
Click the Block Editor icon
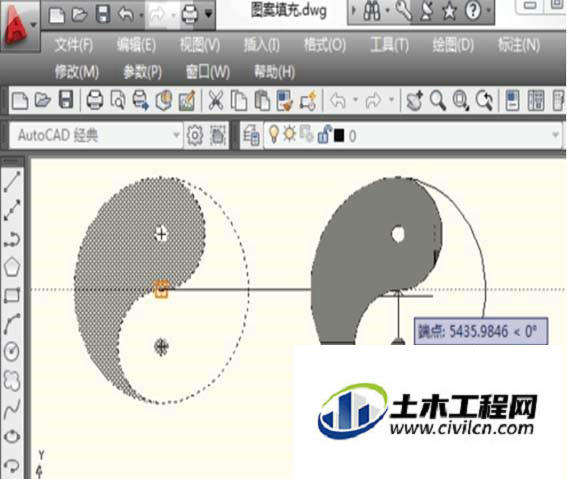[x=308, y=101]
